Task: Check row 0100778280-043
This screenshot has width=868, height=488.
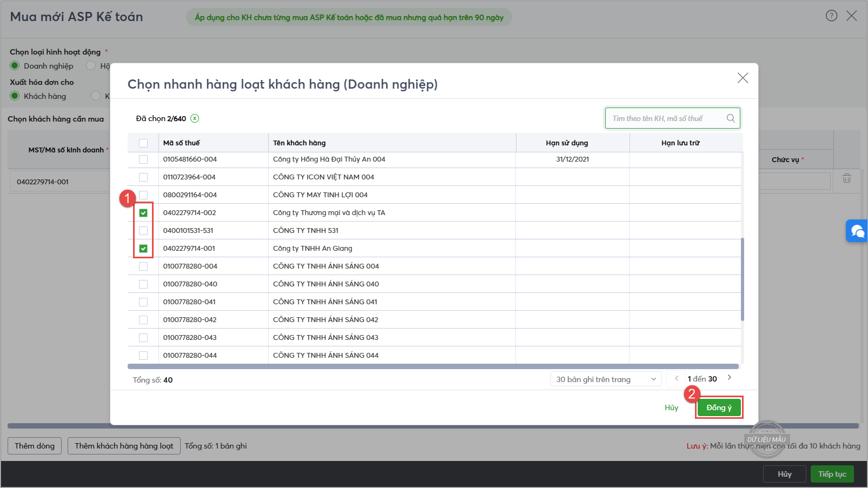Action: tap(143, 338)
